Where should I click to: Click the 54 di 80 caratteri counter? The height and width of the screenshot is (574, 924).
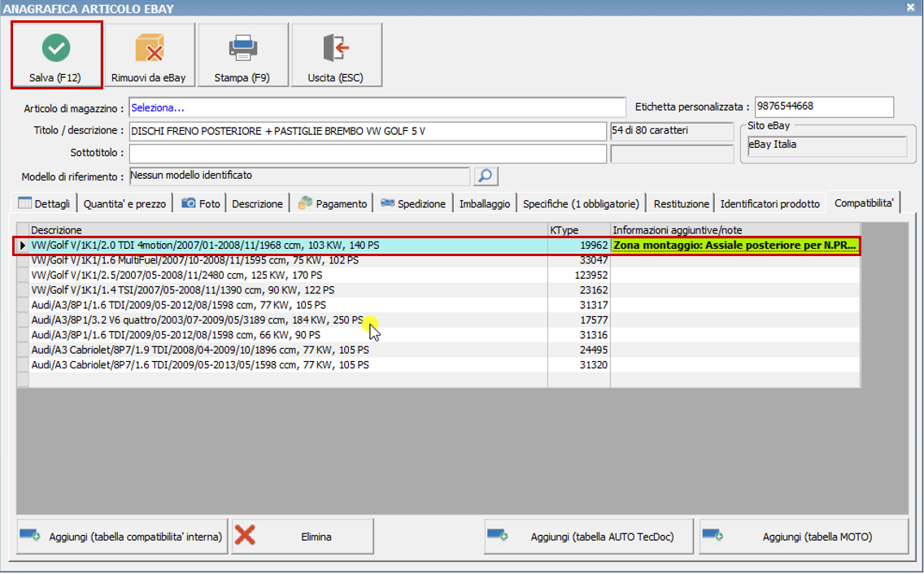tap(672, 131)
